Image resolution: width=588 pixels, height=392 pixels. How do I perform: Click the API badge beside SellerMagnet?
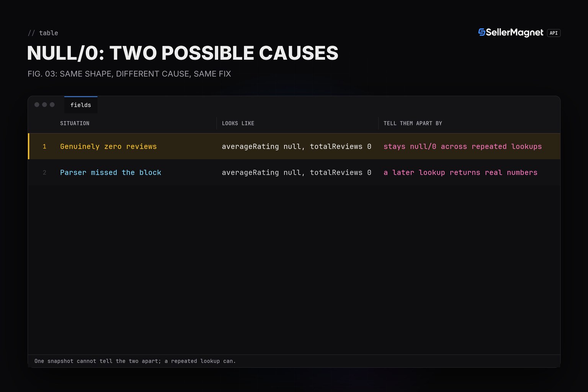pyautogui.click(x=554, y=33)
